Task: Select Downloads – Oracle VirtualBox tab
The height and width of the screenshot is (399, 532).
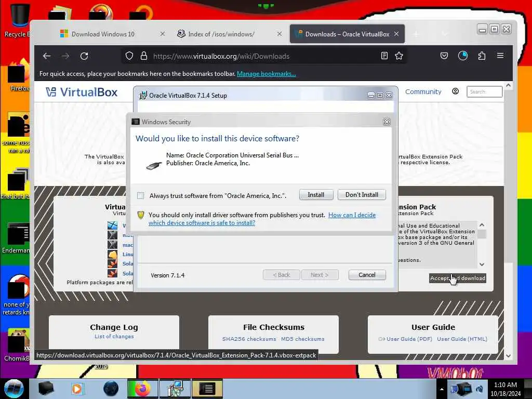Action: [347, 34]
